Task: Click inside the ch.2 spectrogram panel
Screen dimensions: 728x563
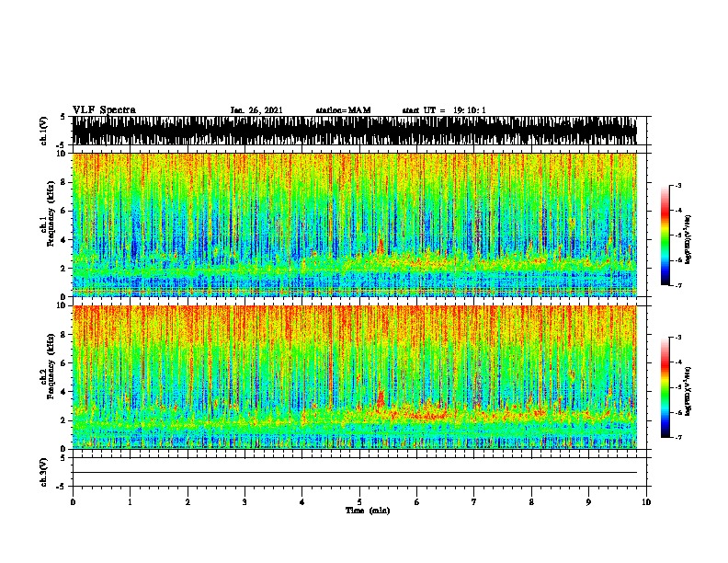Action: 355,377
